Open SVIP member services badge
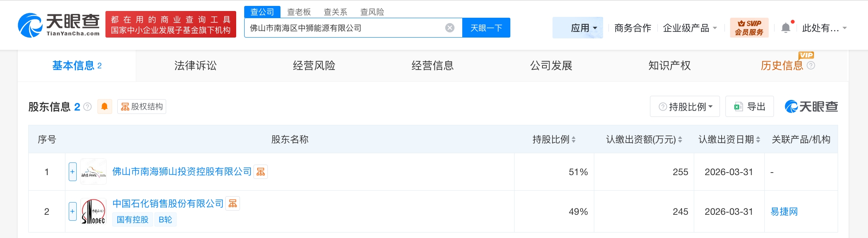Screen dimensions: 868x238 tap(749, 28)
